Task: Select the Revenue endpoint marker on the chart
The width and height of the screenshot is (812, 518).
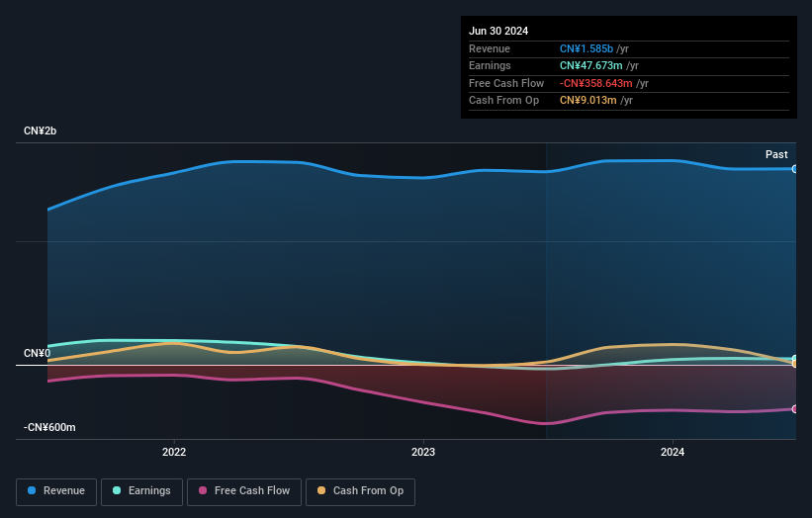Action: 794,169
